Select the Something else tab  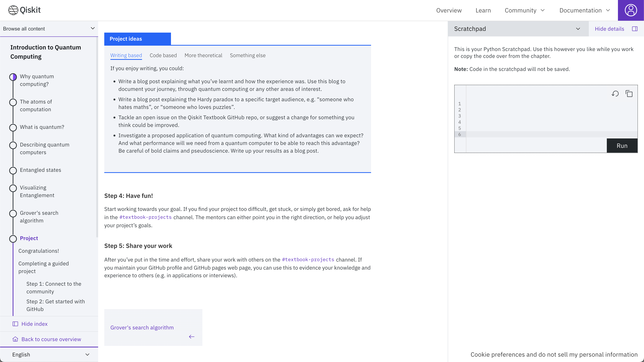pos(247,55)
